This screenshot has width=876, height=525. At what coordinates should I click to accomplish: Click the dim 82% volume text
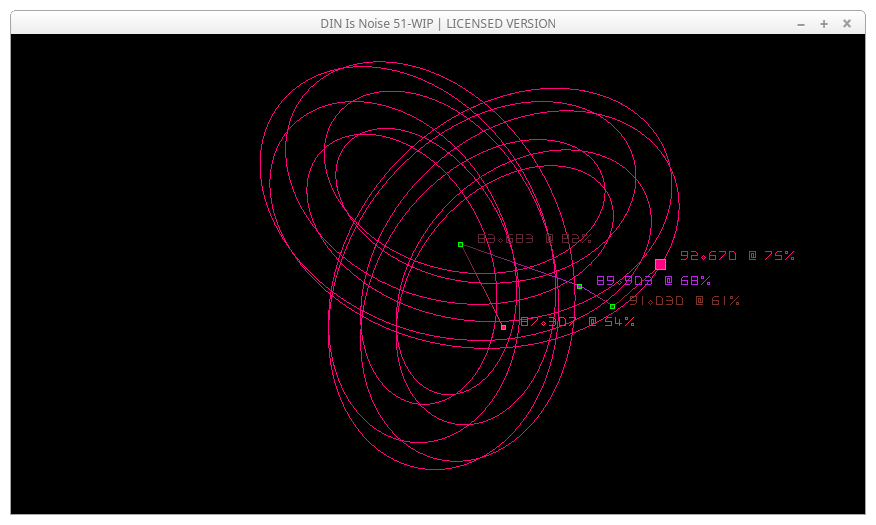tap(577, 239)
